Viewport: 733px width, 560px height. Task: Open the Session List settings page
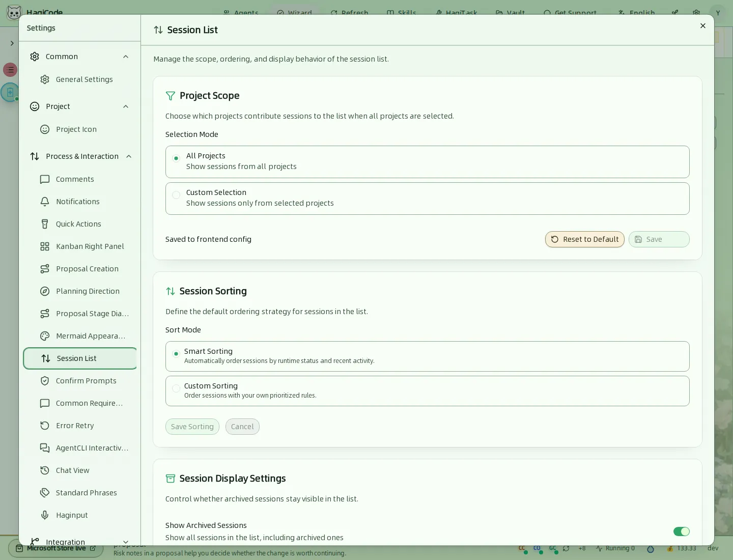[80, 358]
